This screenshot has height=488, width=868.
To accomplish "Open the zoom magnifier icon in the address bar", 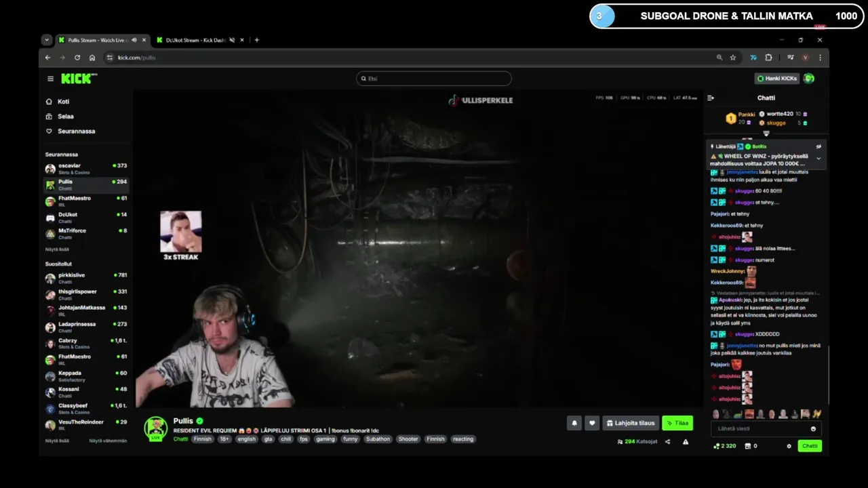I will [719, 58].
